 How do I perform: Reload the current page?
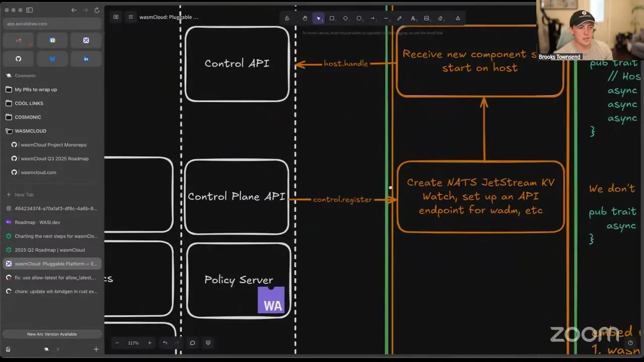97,10
